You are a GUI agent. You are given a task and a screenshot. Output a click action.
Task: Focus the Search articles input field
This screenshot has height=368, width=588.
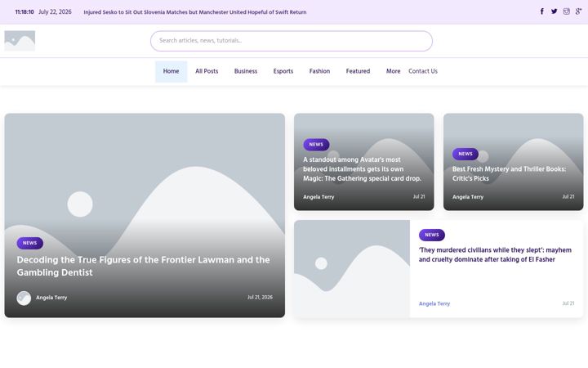pyautogui.click(x=292, y=41)
